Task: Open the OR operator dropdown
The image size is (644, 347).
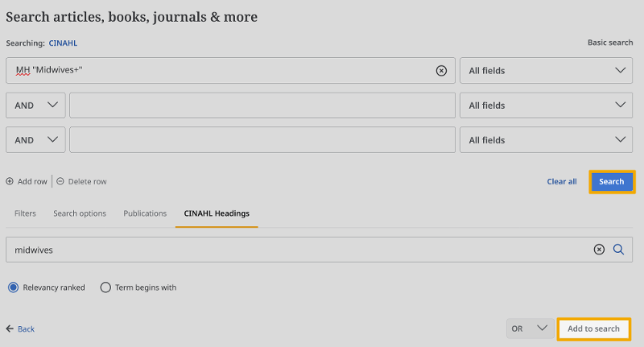Action: pos(530,328)
